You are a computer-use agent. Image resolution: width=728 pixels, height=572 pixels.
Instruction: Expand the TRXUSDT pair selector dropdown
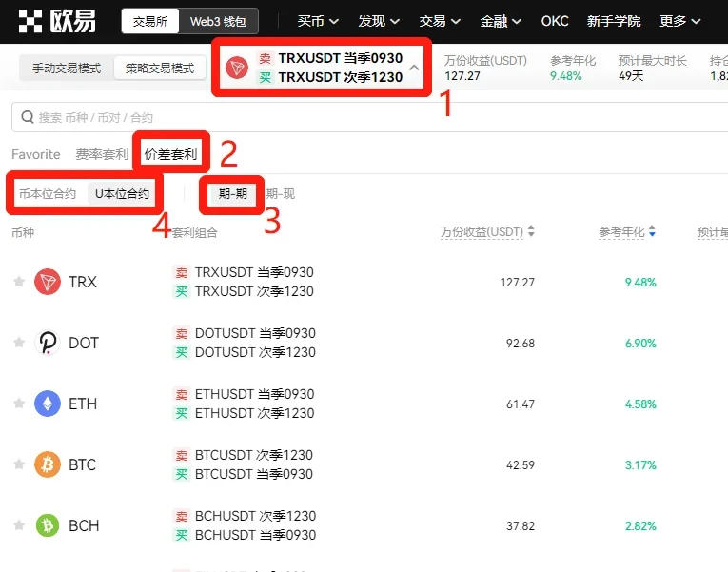tap(414, 68)
